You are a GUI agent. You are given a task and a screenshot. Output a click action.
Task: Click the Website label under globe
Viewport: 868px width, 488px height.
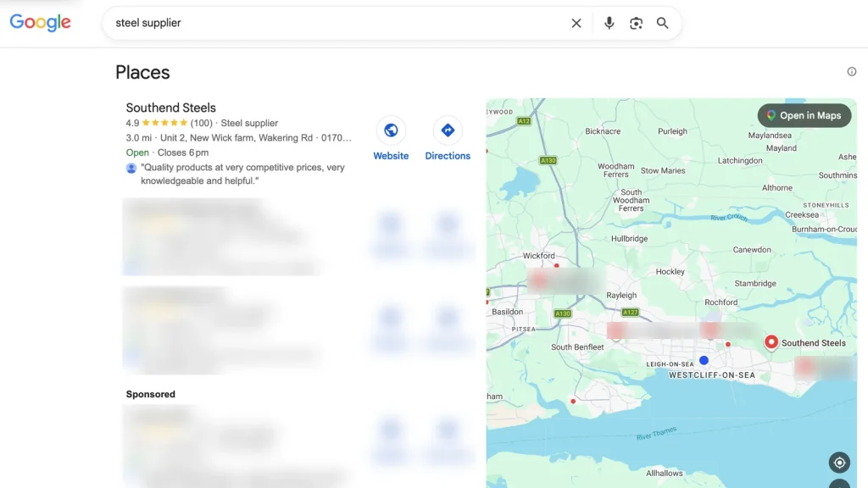point(391,156)
